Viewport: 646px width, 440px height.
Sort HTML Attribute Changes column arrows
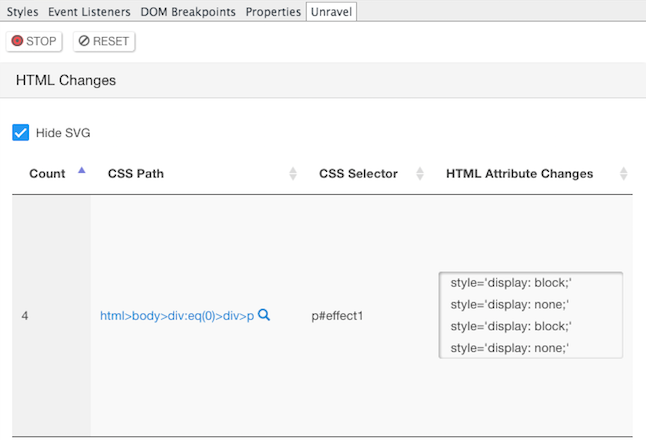point(624,173)
